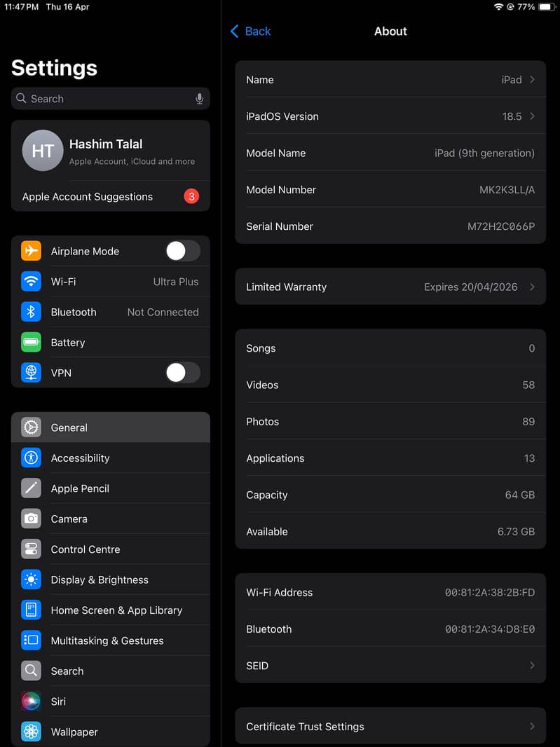The image size is (560, 747).
Task: Tap the red 3 notification badge
Action: [191, 196]
